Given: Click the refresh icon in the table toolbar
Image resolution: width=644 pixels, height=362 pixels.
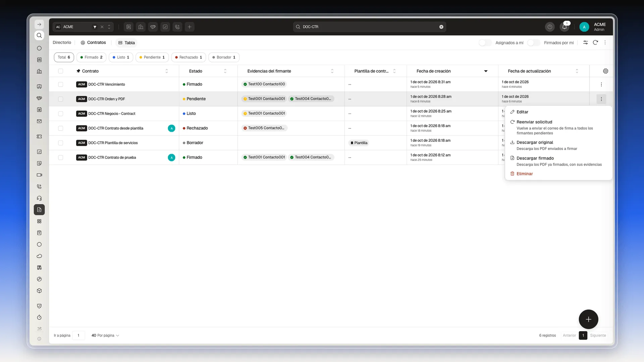Looking at the screenshot, I should coord(595,43).
